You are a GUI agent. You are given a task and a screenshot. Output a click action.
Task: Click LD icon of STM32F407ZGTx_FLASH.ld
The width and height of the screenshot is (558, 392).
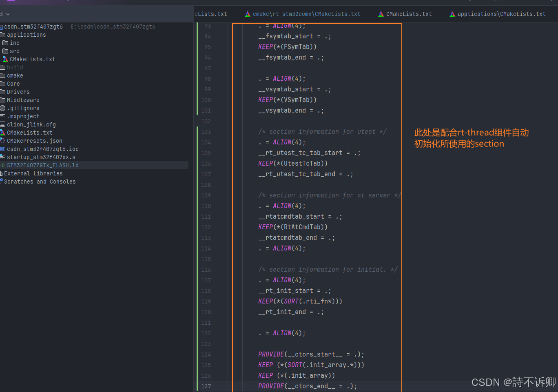pyautogui.click(x=2, y=165)
